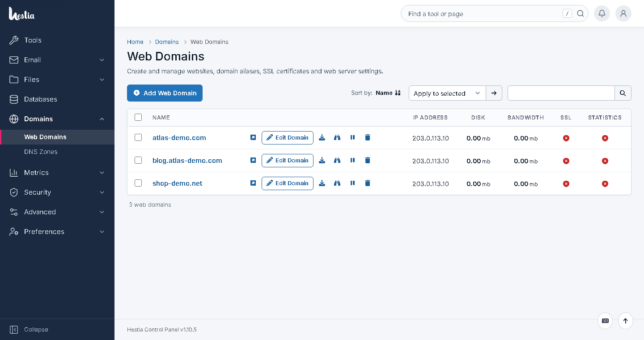
Task: Binoculars icon in blog.atlas-demo.com row
Action: (337, 161)
